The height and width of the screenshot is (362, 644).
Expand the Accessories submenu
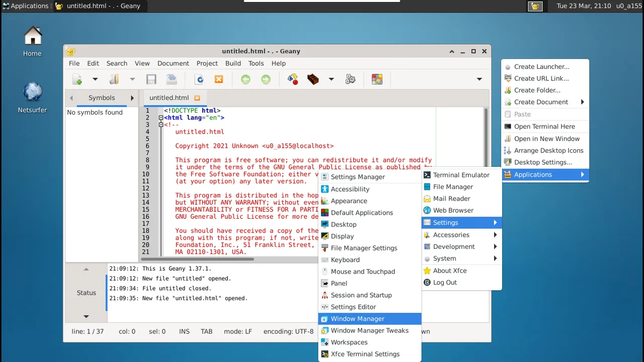click(x=461, y=235)
